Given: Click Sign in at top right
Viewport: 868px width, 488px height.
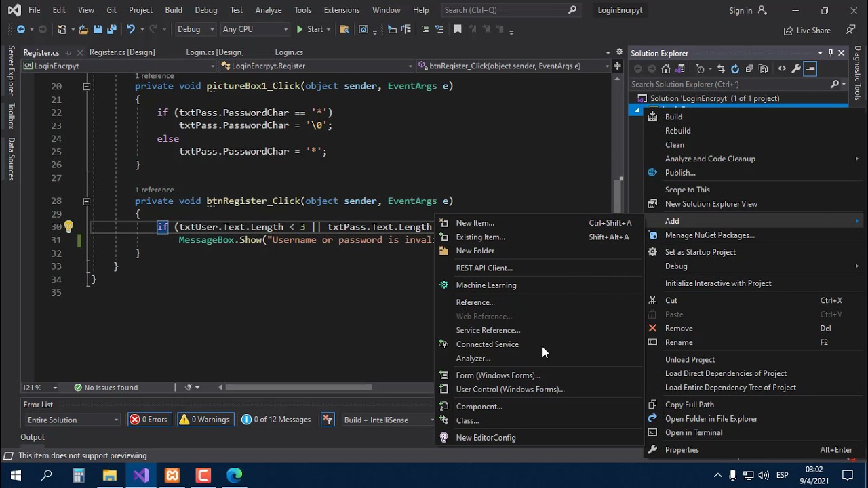Looking at the screenshot, I should (x=747, y=11).
